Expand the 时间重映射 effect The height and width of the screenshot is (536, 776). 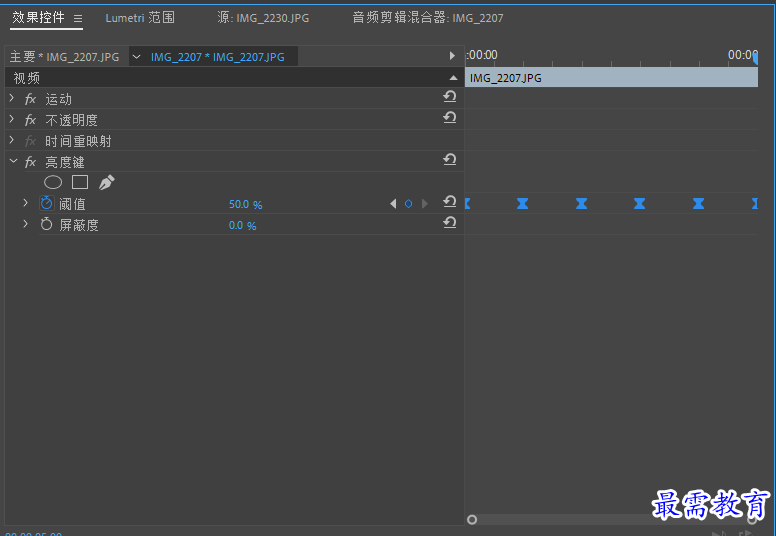pyautogui.click(x=12, y=141)
